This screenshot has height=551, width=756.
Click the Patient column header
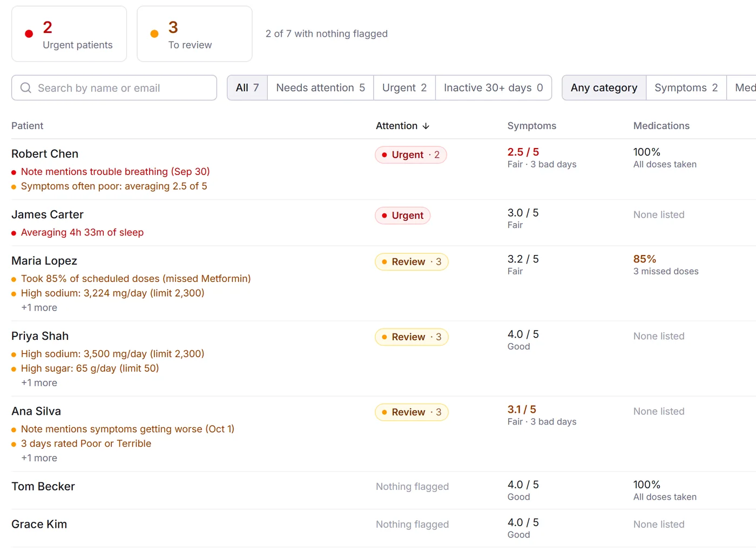coord(28,126)
